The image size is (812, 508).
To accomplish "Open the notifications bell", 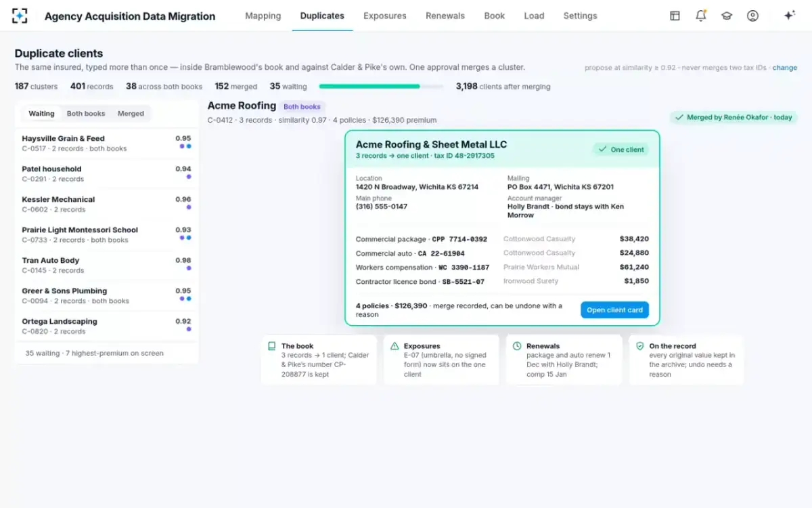I will tap(701, 16).
